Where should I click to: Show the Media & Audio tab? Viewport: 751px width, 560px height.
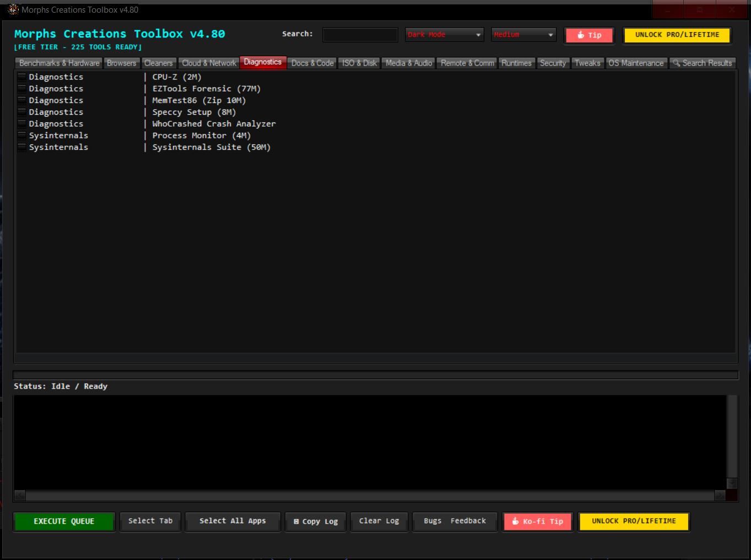409,63
